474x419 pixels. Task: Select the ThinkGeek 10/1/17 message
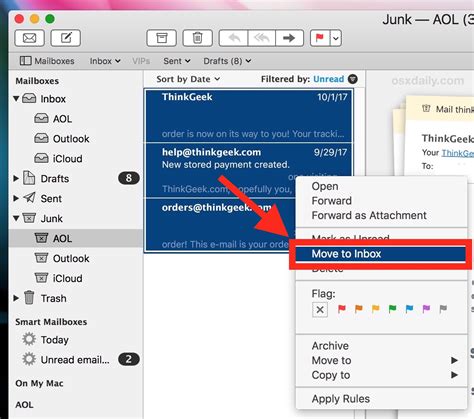(x=249, y=116)
